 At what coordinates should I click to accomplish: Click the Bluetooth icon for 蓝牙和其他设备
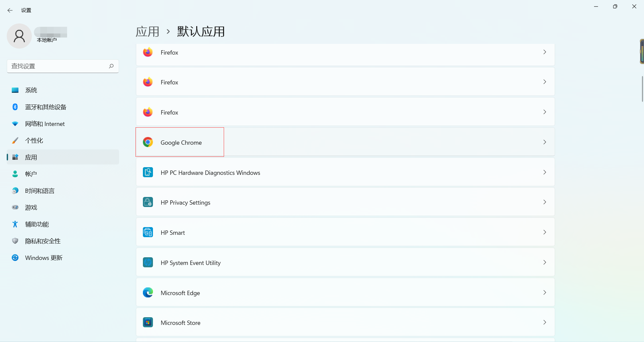(15, 107)
